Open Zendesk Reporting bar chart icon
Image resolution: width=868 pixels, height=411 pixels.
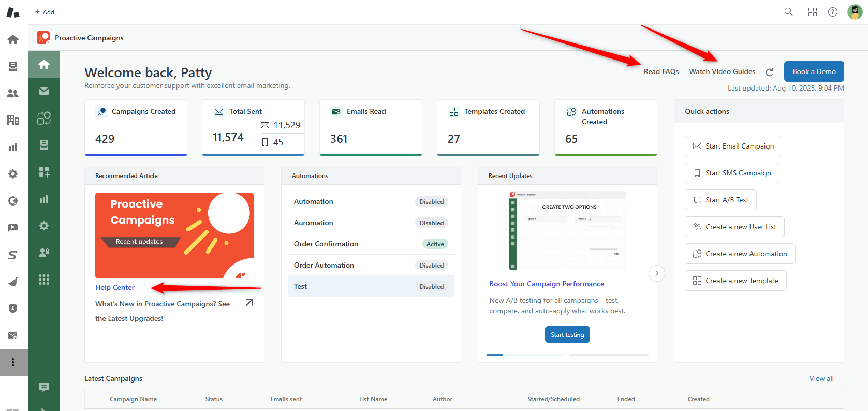[x=13, y=147]
